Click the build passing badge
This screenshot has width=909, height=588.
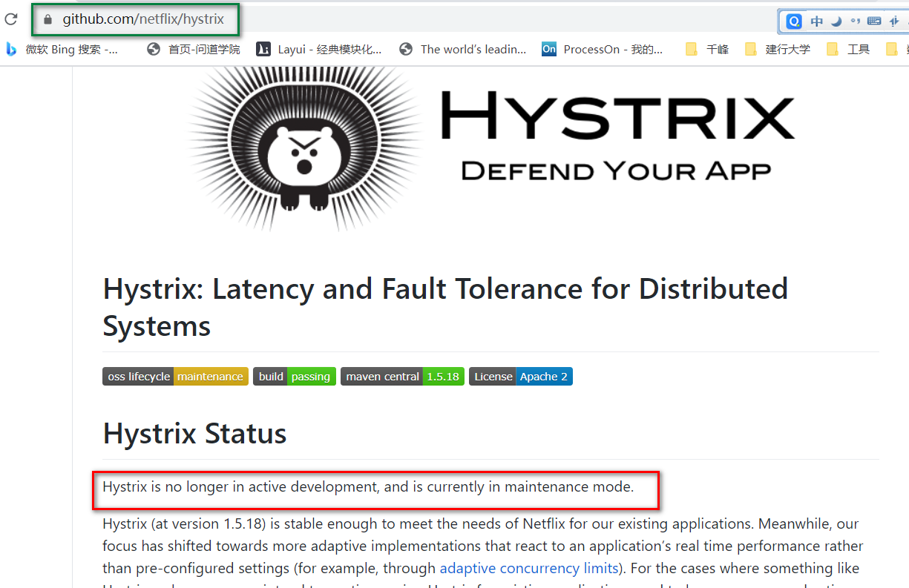click(x=295, y=377)
